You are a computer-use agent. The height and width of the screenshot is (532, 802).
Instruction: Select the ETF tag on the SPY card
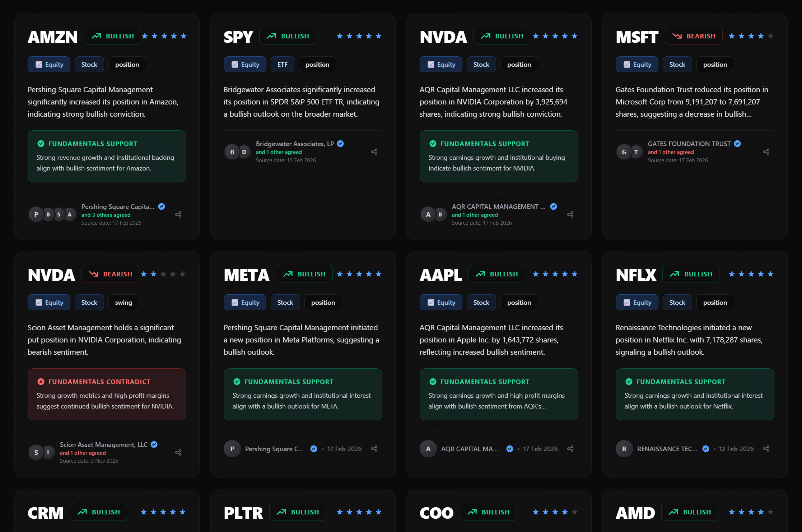tap(282, 64)
